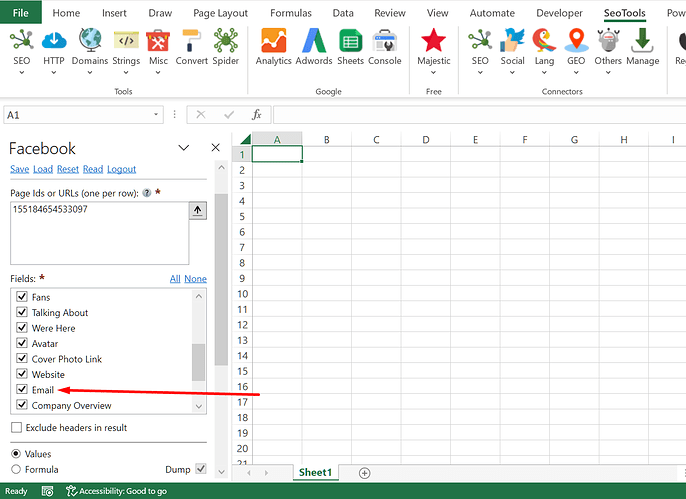Uncheck the Cover Photo Link field
The image size is (686, 499).
22,358
